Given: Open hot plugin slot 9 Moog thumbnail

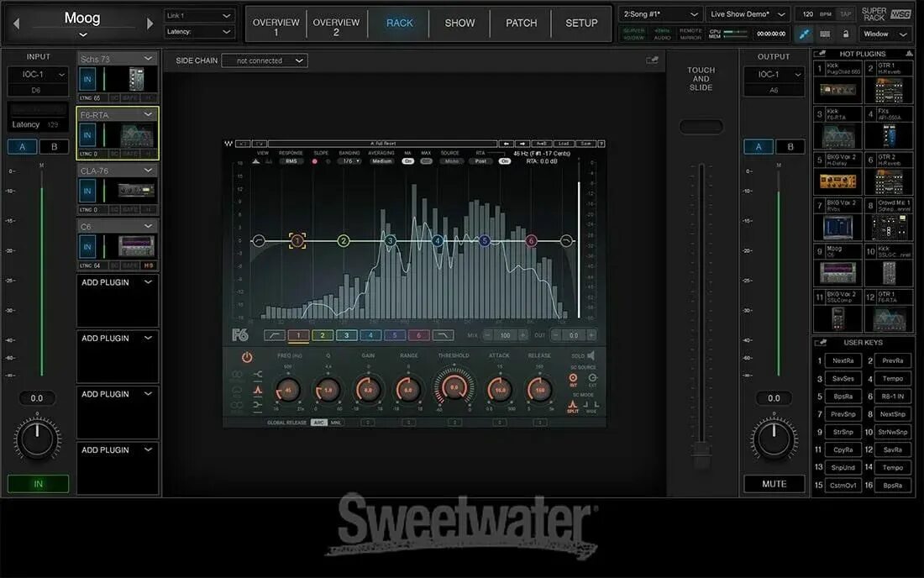Looking at the screenshot, I should pyautogui.click(x=837, y=273).
